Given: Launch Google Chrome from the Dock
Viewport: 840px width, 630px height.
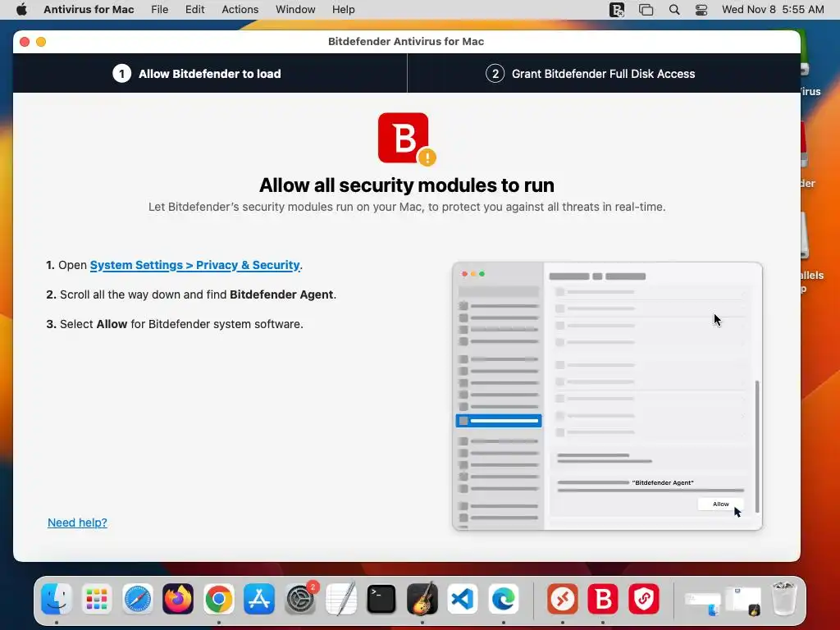Looking at the screenshot, I should (218, 599).
